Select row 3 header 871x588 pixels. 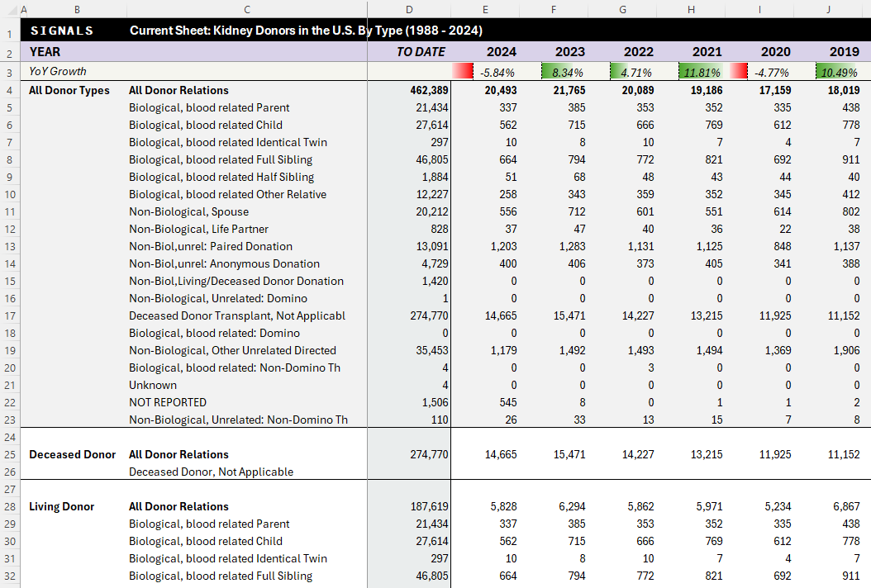(x=9, y=73)
